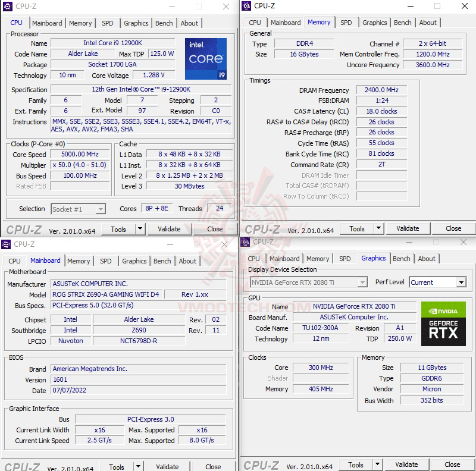Image resolution: width=476 pixels, height=471 pixels.
Task: Click the CPU-Z icon in the Mainboard window titlebar
Action: point(5,244)
